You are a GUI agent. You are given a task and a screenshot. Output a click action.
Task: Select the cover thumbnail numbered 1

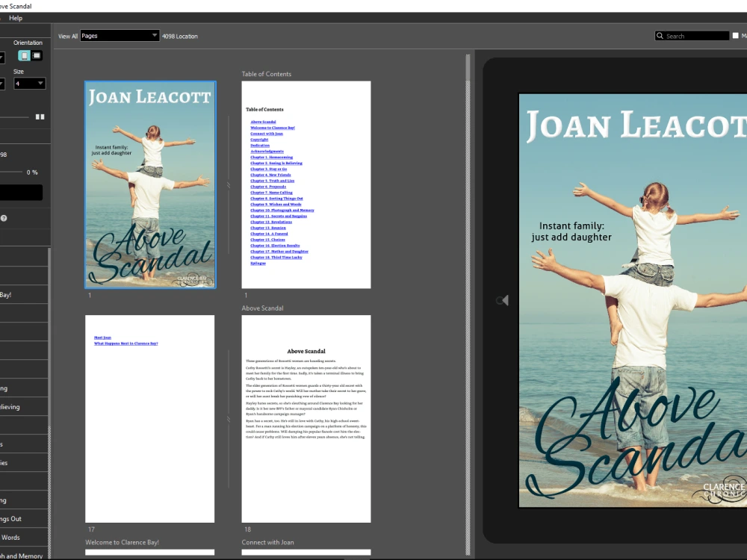point(150,184)
